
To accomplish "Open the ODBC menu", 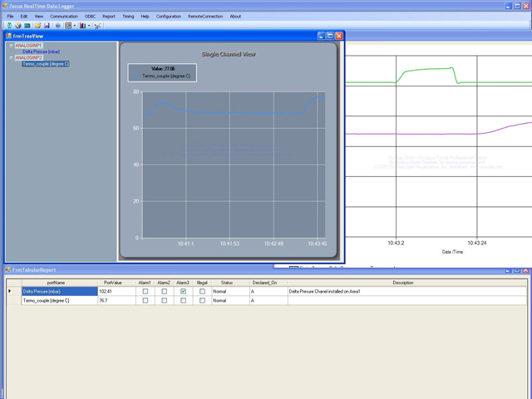I will (x=90, y=17).
